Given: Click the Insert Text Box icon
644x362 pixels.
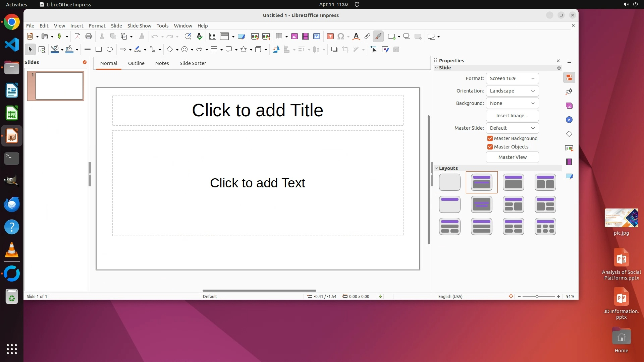Looking at the screenshot, I should coord(330,37).
